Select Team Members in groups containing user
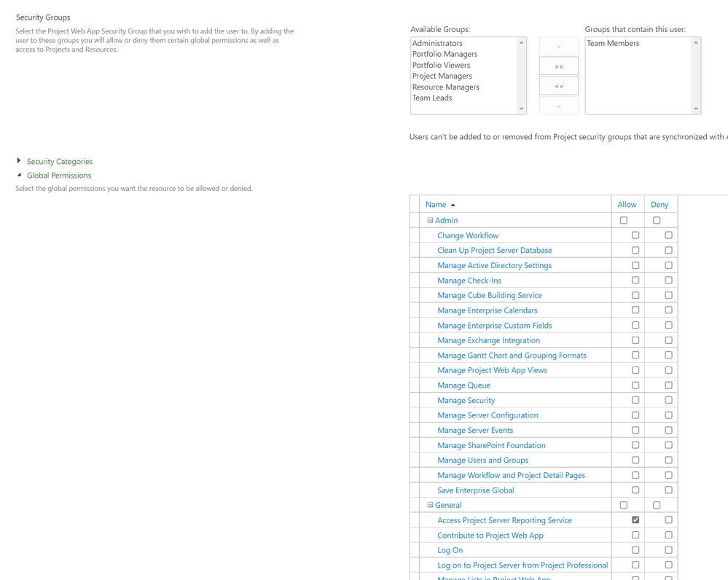Screen dimensions: 728x580 coord(613,43)
